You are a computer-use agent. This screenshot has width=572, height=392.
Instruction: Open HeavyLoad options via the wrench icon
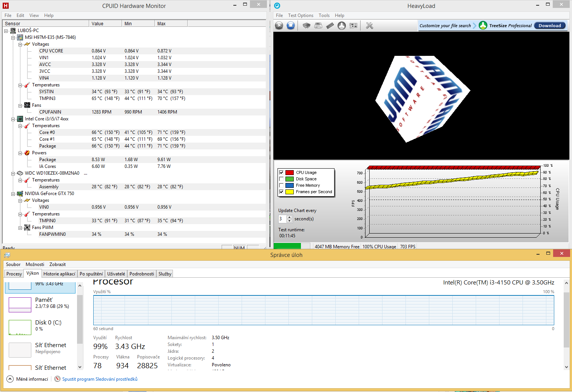(x=369, y=25)
